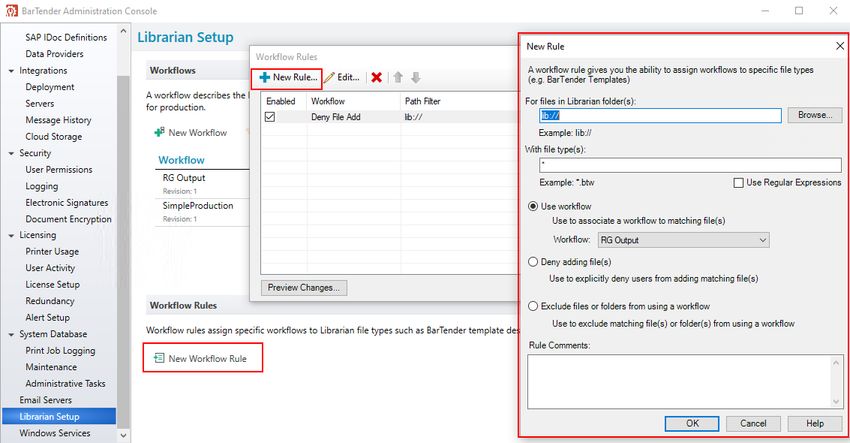Viewport: 850px width, 443px height.
Task: Select Maintenance in sidebar
Action: [51, 367]
